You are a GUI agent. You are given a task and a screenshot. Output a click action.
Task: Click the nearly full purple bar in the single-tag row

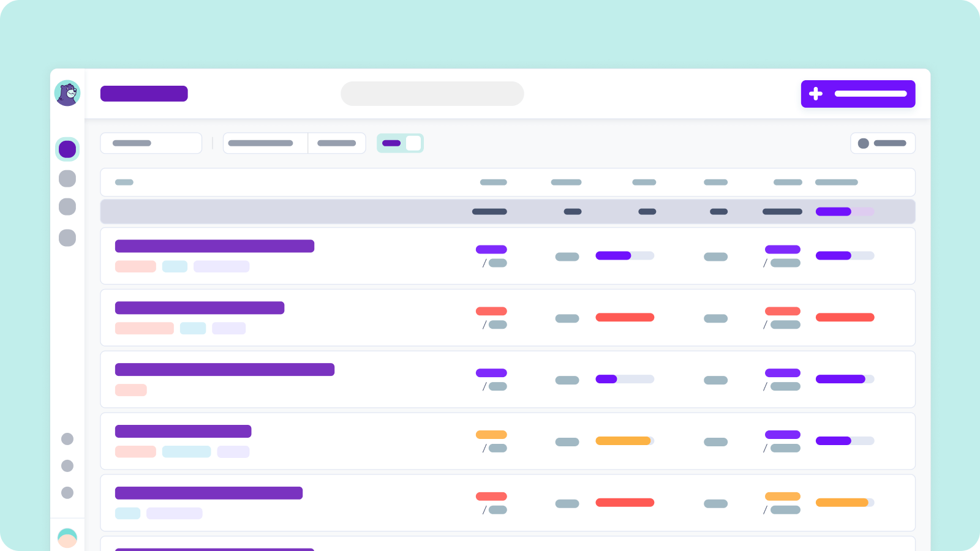[x=845, y=379]
